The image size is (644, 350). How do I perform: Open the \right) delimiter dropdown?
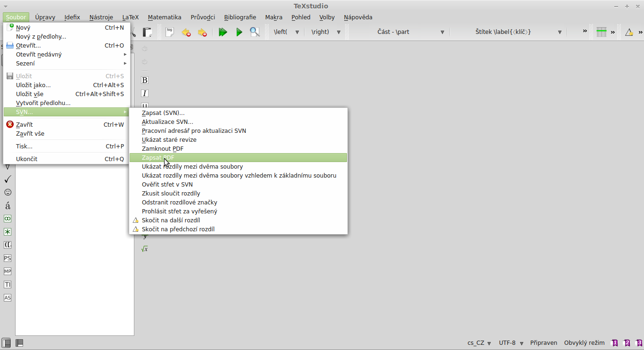pyautogui.click(x=326, y=32)
